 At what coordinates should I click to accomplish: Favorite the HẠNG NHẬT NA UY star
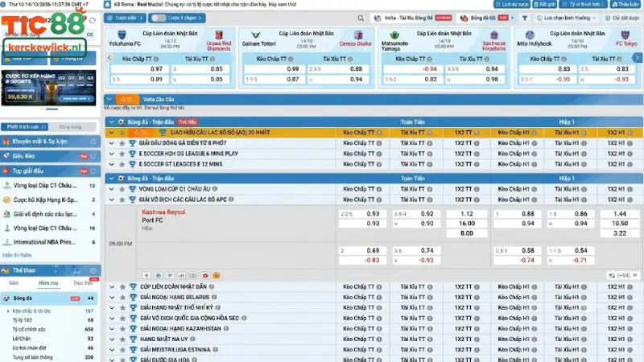click(122, 339)
